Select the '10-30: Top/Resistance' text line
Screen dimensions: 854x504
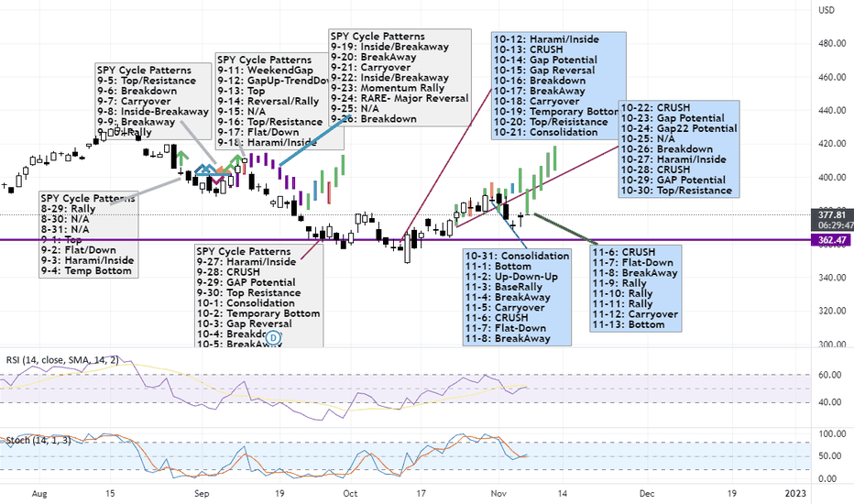point(676,191)
